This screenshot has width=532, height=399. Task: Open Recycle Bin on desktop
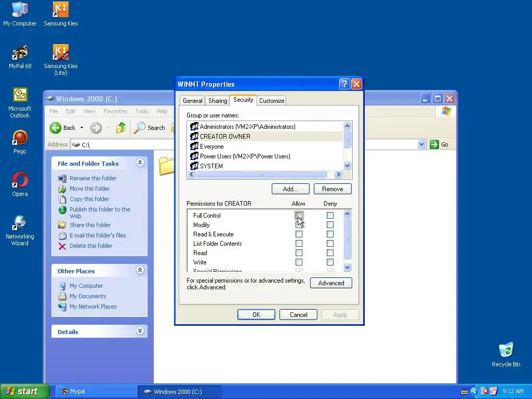[506, 355]
